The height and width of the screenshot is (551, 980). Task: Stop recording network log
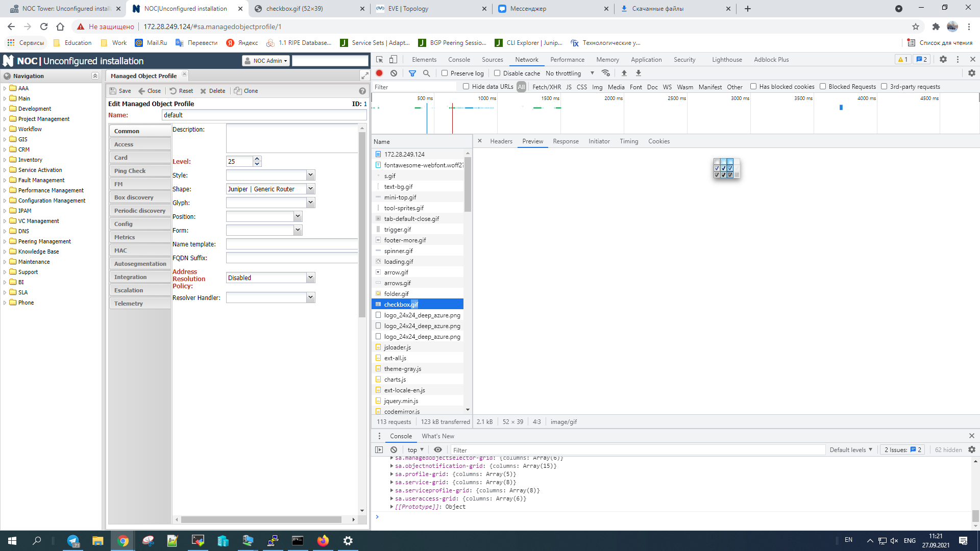[x=379, y=73]
